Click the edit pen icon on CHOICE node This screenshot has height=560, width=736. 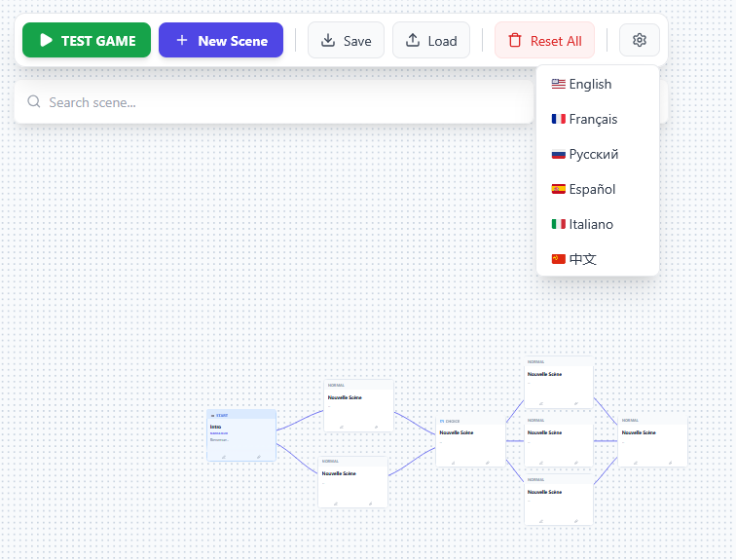pos(454,463)
